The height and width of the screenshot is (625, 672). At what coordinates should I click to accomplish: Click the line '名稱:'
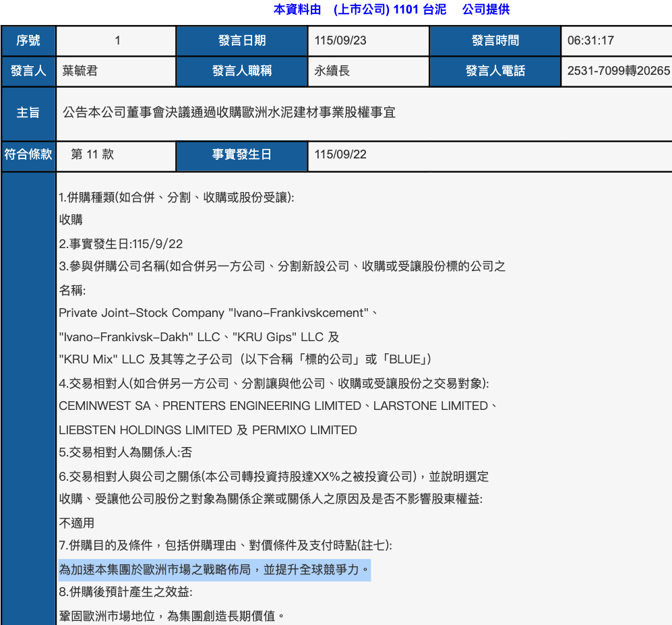[72, 290]
